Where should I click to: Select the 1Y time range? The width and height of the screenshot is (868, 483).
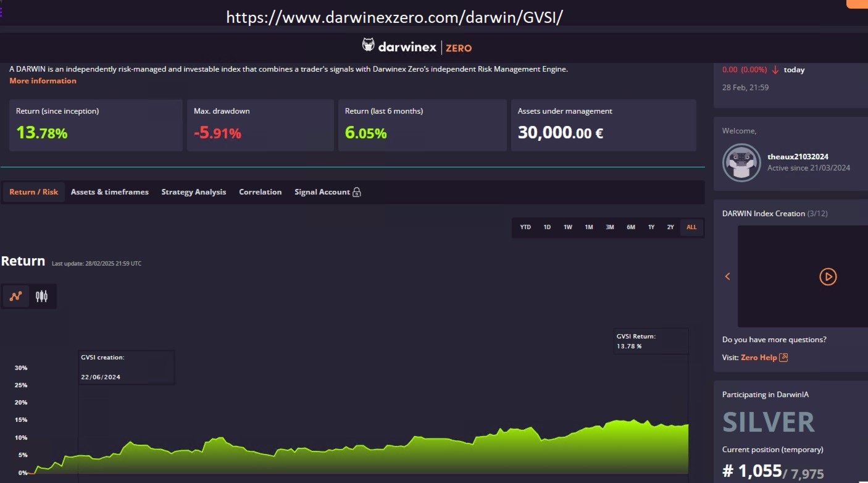[651, 227]
